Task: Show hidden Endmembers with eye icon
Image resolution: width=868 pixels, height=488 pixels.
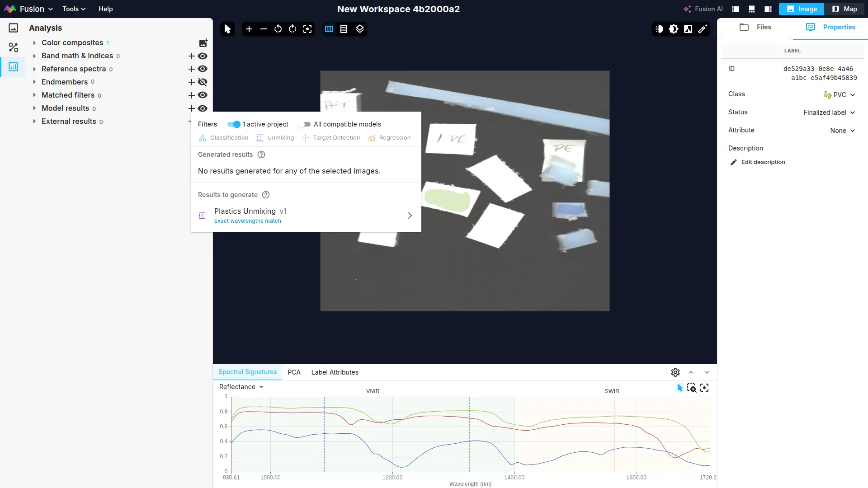Action: [x=203, y=82]
